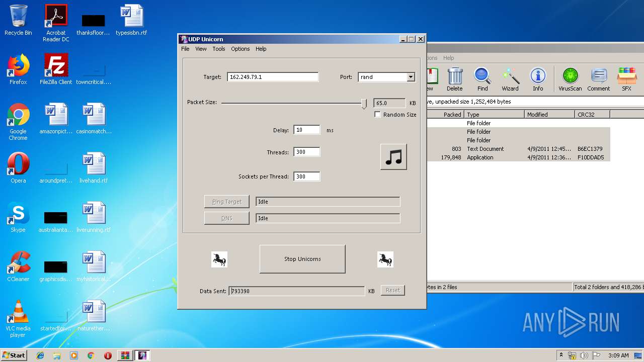Click the ping status field showing Idle
This screenshot has width=644, height=362.
tap(328, 202)
